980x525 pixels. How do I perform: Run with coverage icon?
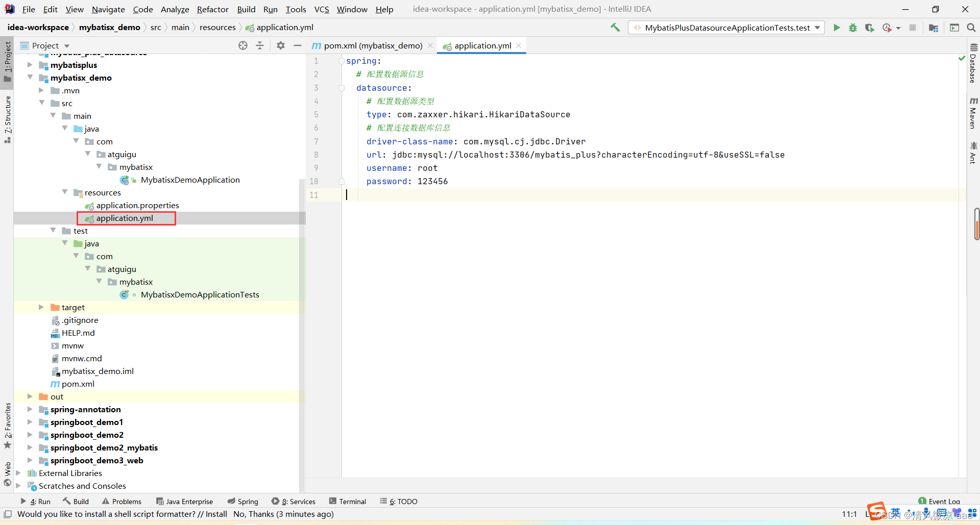pyautogui.click(x=870, y=28)
